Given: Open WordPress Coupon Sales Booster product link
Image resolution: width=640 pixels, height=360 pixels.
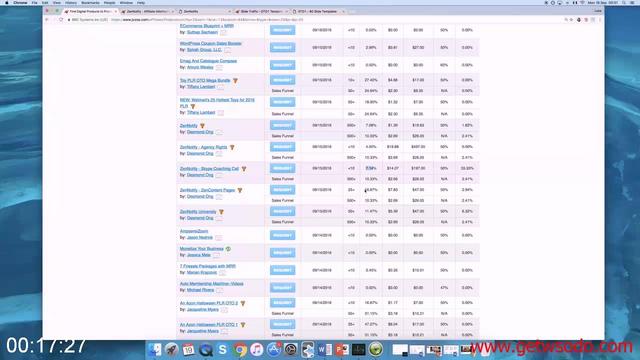Looking at the screenshot, I should point(211,43).
